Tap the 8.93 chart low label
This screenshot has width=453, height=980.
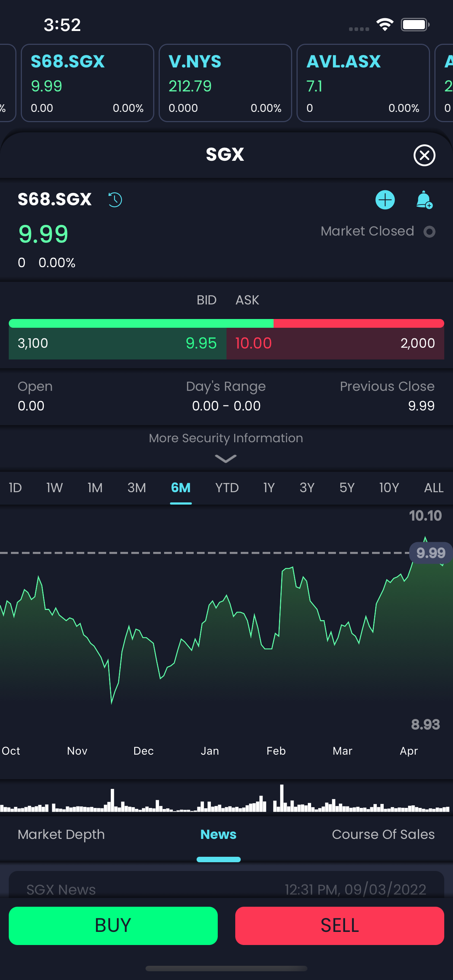(425, 724)
